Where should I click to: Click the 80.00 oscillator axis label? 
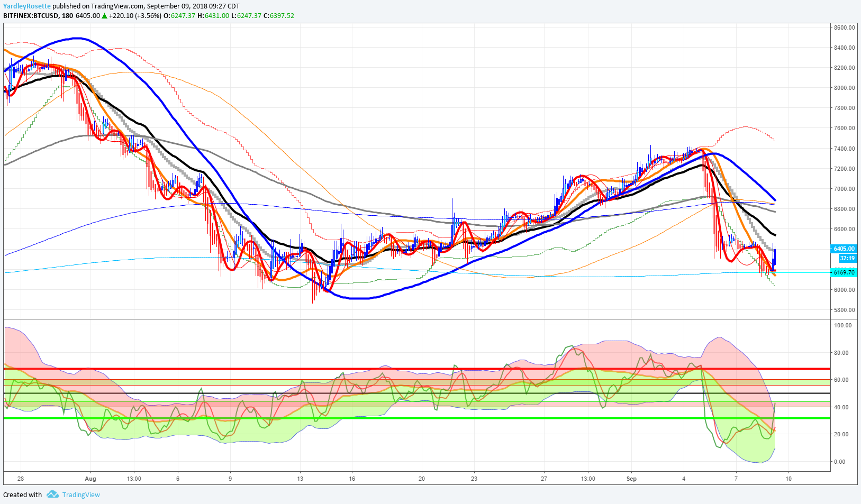[842, 353]
